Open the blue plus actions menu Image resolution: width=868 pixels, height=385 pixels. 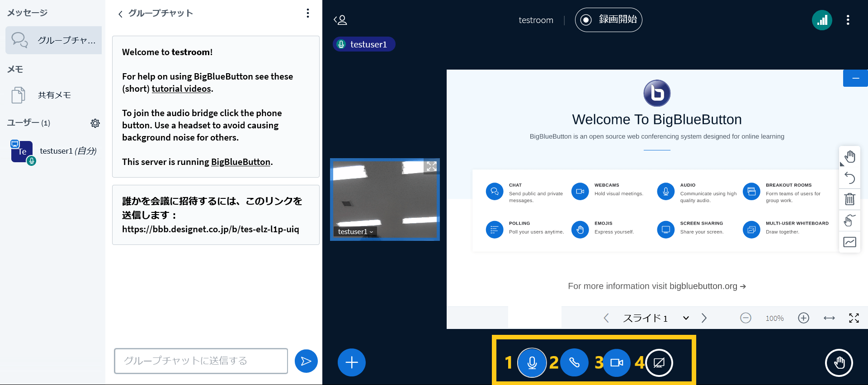point(352,362)
